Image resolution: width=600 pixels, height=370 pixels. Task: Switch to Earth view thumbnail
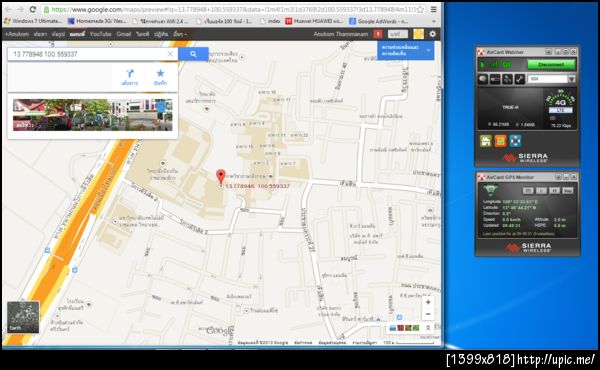tap(23, 317)
